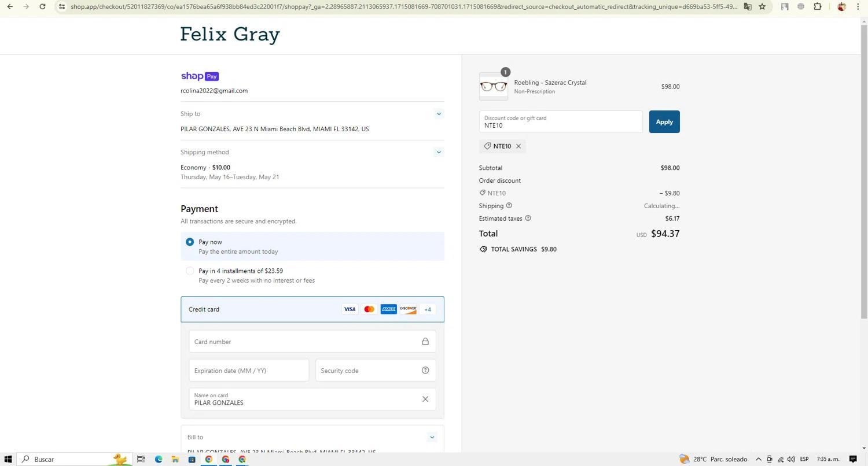Viewport: 868px width, 466px height.
Task: Go back to the previous page
Action: [10, 6]
